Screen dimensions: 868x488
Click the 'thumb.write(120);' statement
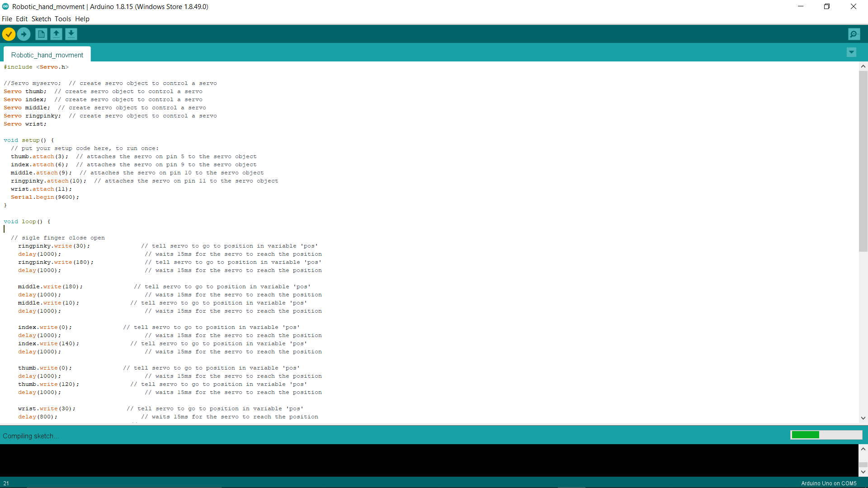point(48,384)
